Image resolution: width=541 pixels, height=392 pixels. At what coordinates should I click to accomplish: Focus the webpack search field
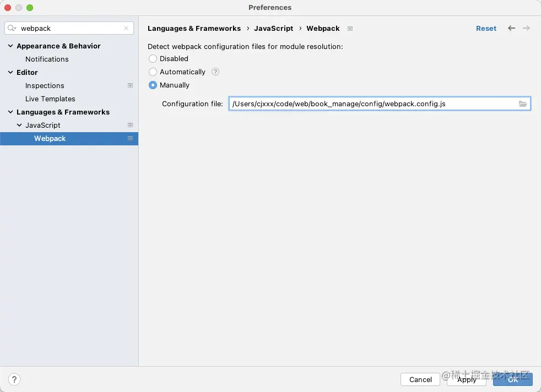coord(69,28)
